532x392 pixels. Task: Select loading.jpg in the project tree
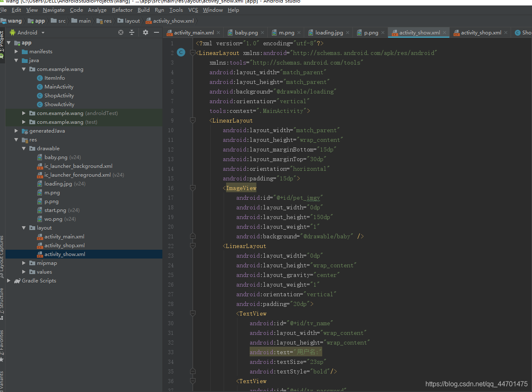click(58, 184)
